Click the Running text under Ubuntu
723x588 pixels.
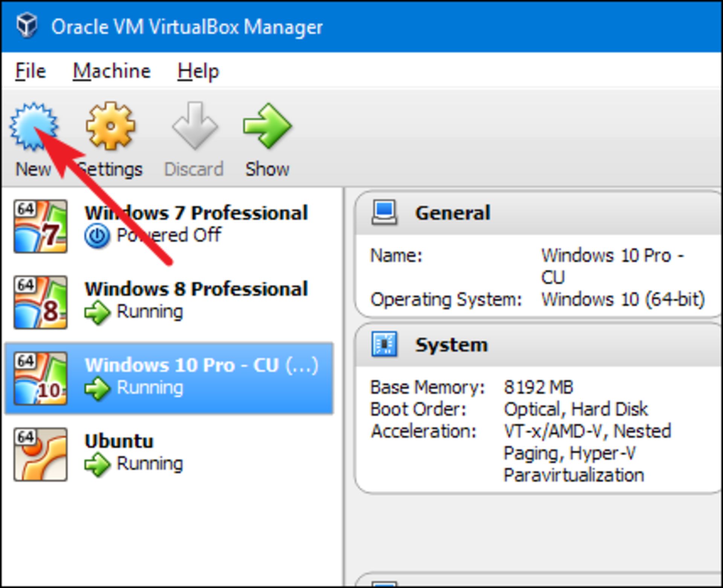click(x=150, y=464)
